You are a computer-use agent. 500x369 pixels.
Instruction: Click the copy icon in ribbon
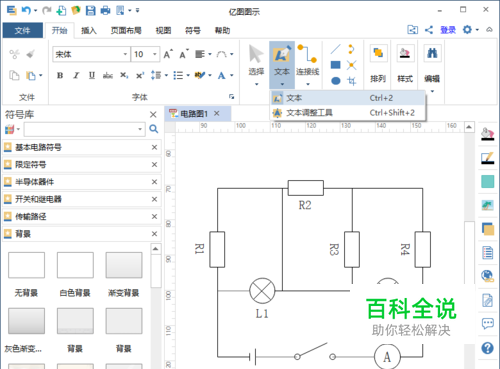14,76
